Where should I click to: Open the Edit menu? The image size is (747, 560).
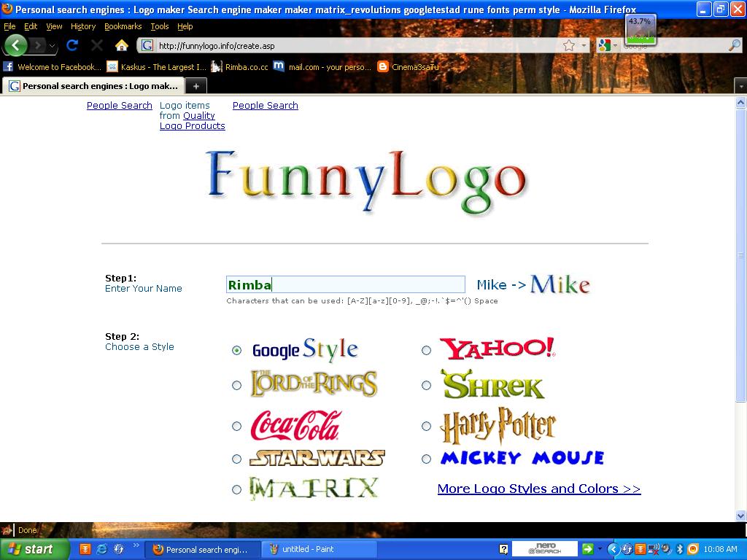point(31,26)
